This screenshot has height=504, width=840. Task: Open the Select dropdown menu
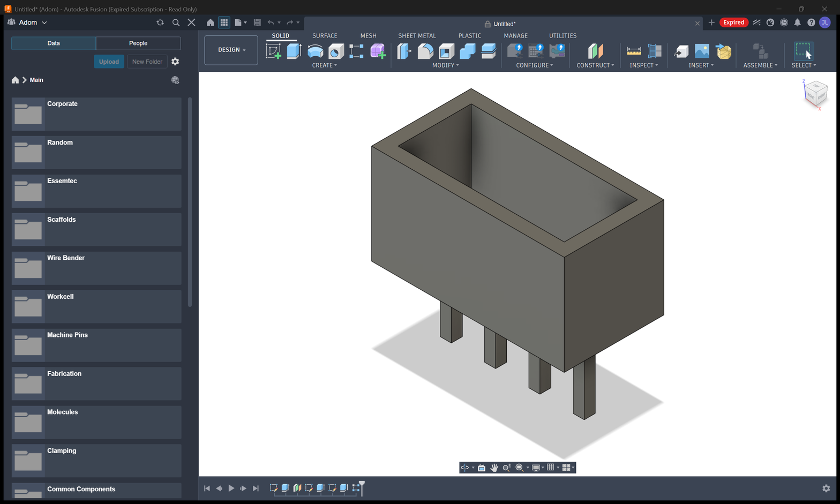[804, 65]
